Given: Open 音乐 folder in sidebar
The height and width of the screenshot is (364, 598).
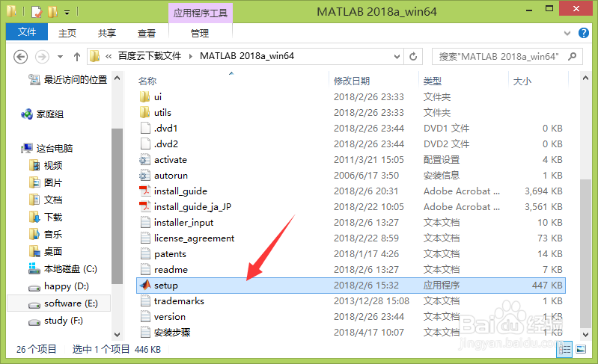Looking at the screenshot, I should 46,234.
